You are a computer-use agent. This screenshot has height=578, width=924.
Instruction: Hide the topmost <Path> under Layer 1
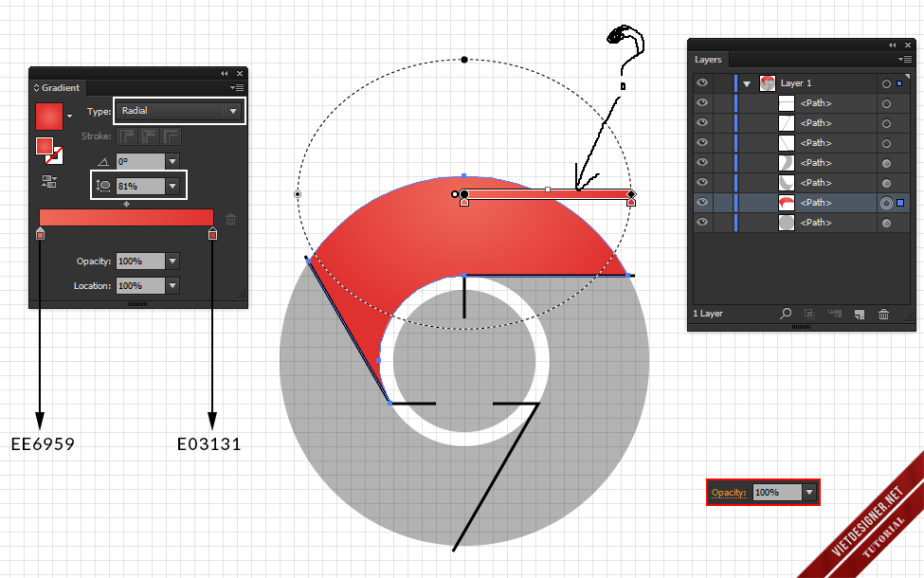click(702, 102)
